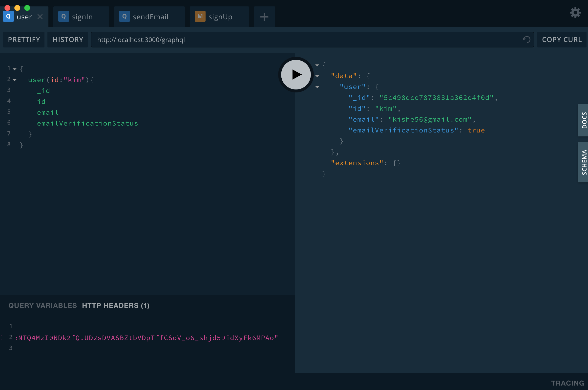Switch to the signIn tab
Viewport: 588px width, 390px height.
point(81,17)
